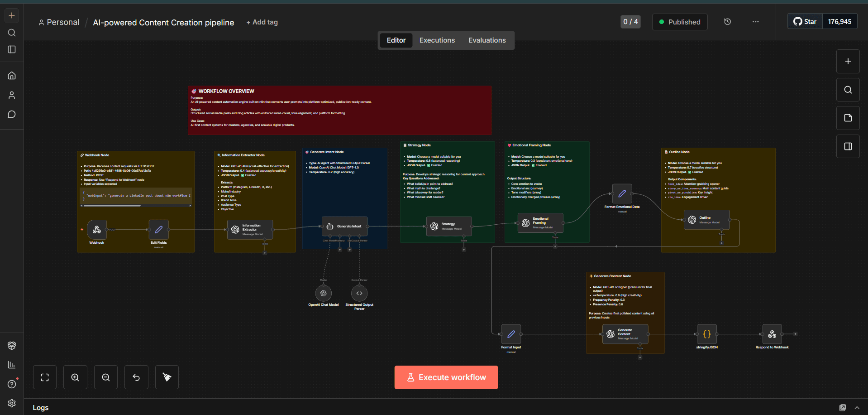Screen dimensions: 868x415
Task: Click the Generate Content Node sticky note title
Action: pyautogui.click(x=612, y=276)
